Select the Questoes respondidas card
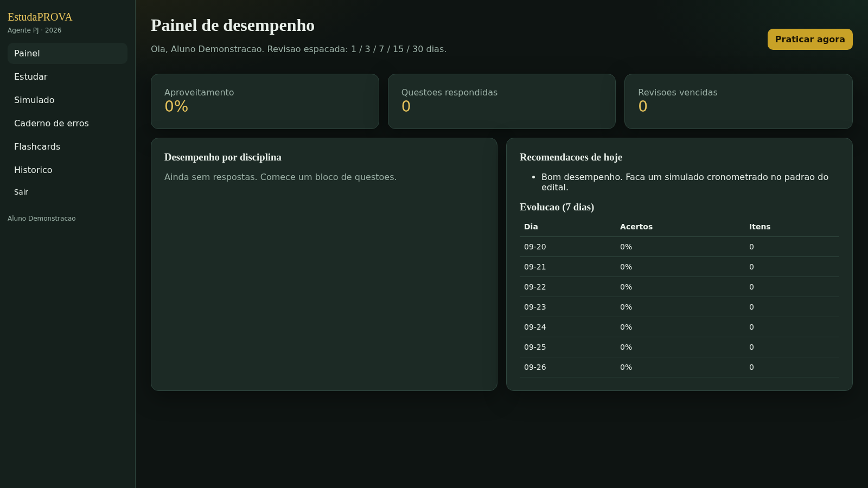This screenshot has width=868, height=488. (502, 101)
